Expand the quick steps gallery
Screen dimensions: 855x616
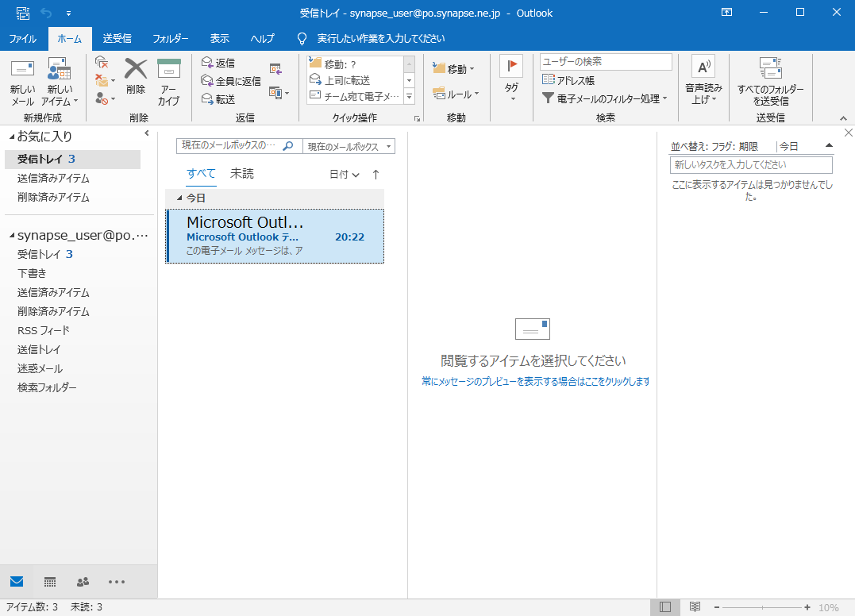pos(410,97)
